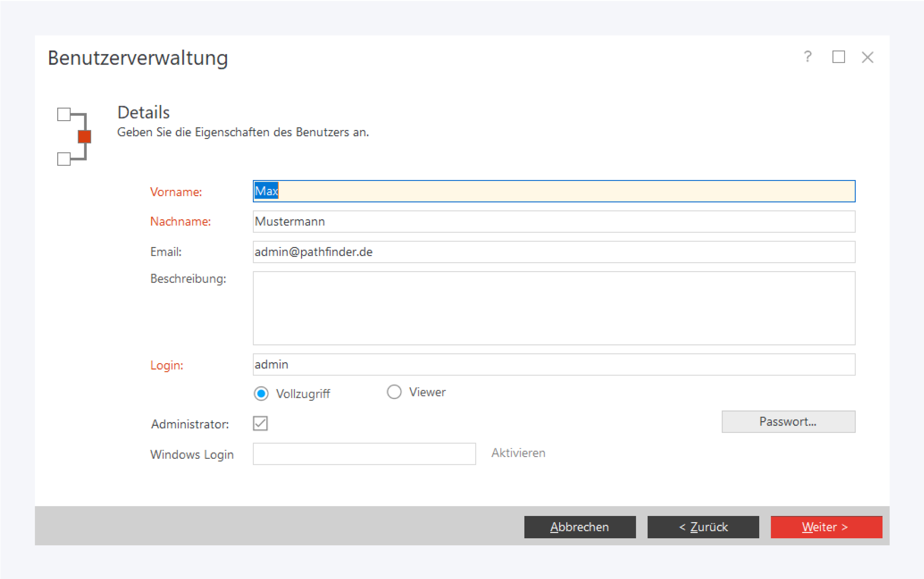Go back with the Zurück button
The image size is (924, 579).
coord(703,527)
